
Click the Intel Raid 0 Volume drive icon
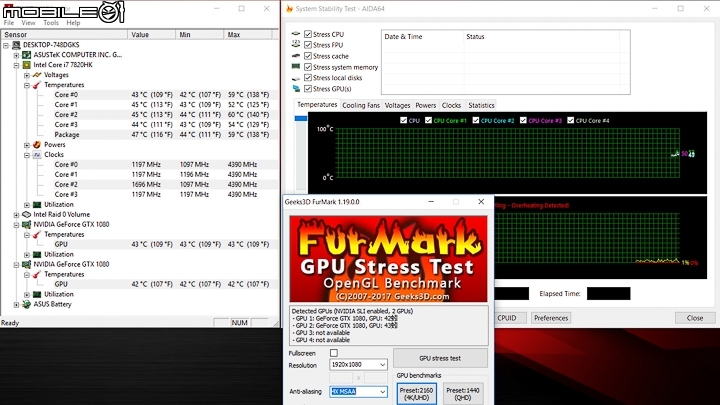27,214
